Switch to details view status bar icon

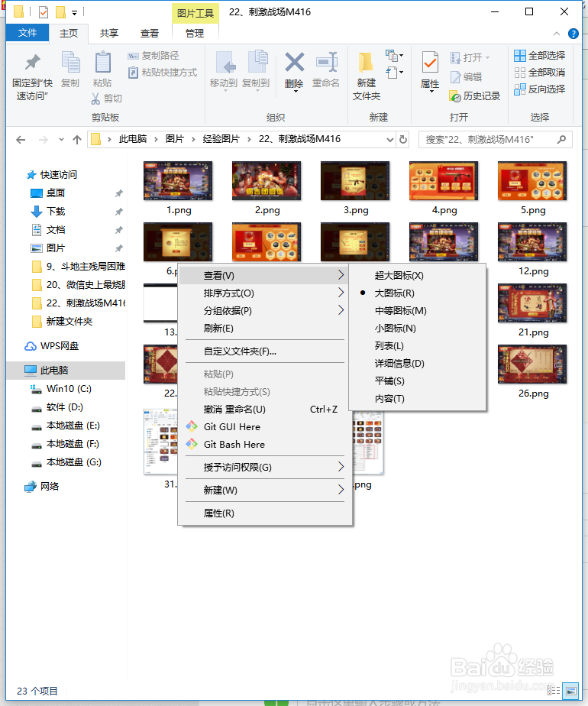pyautogui.click(x=554, y=690)
